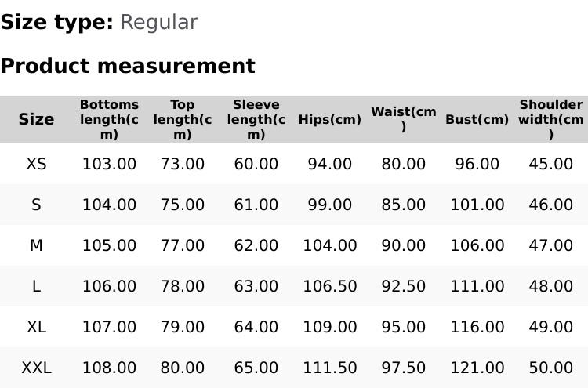Image resolution: width=588 pixels, height=388 pixels.
Task: Select the S size row label
Action: 36,205
